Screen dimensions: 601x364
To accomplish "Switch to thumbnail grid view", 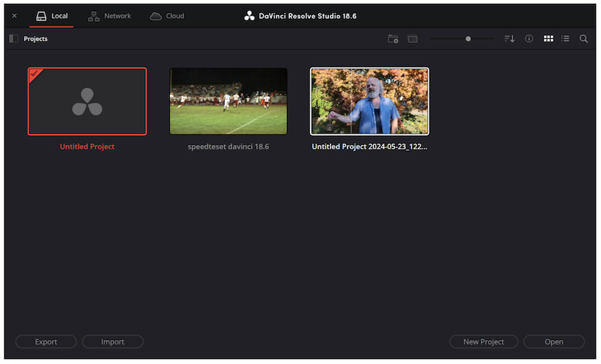I will tap(548, 39).
